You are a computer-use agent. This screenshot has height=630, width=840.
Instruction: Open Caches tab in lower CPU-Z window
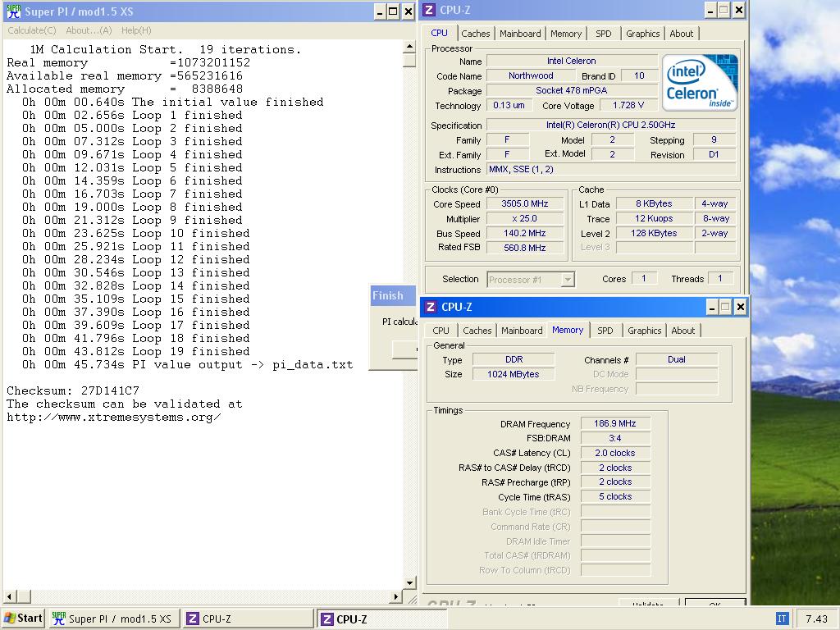click(x=477, y=331)
